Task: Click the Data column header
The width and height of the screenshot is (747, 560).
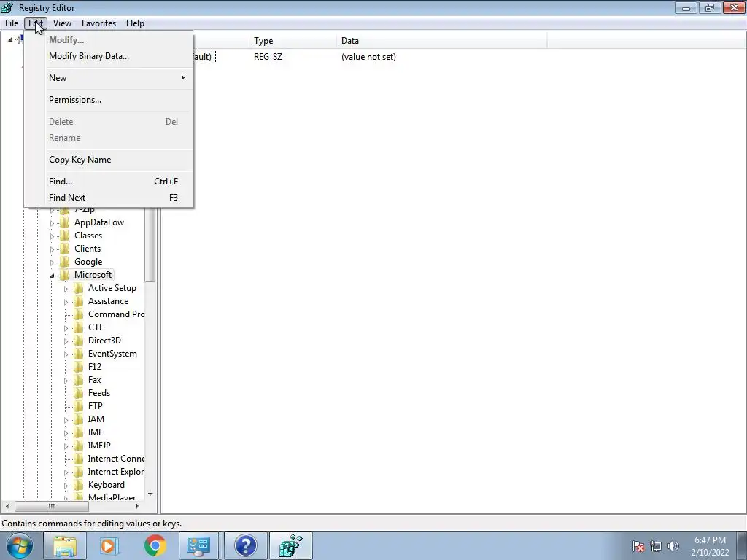Action: tap(441, 41)
